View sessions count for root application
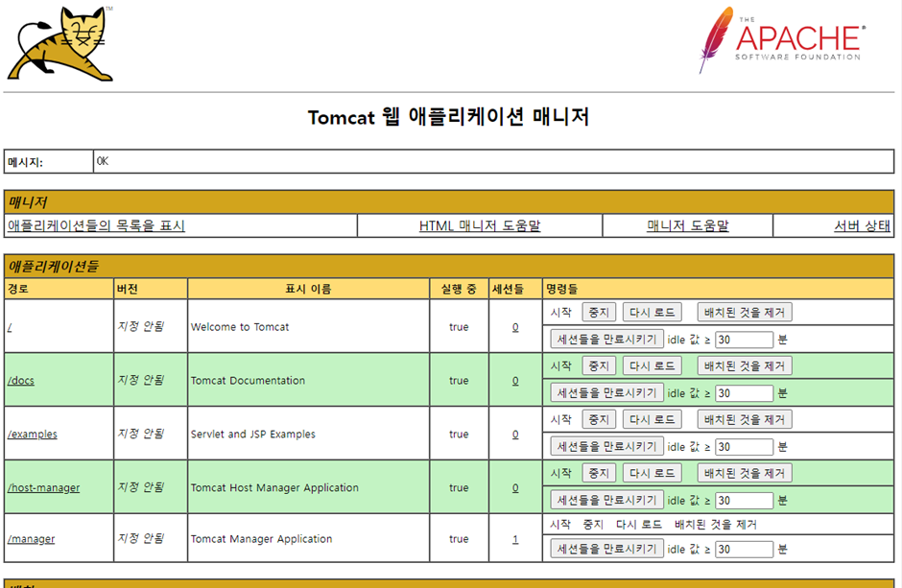The image size is (902, 588). (x=515, y=327)
